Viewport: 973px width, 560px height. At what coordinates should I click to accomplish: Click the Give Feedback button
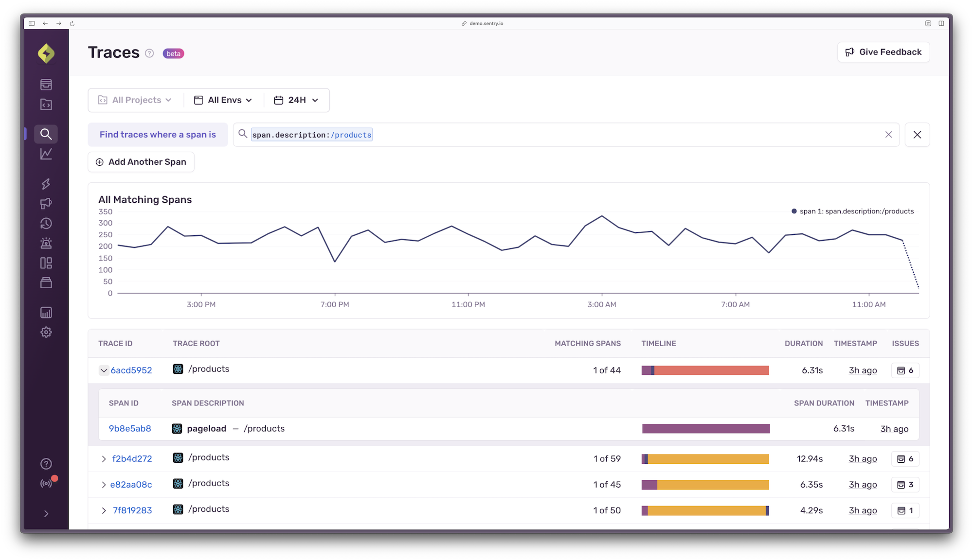[883, 52]
